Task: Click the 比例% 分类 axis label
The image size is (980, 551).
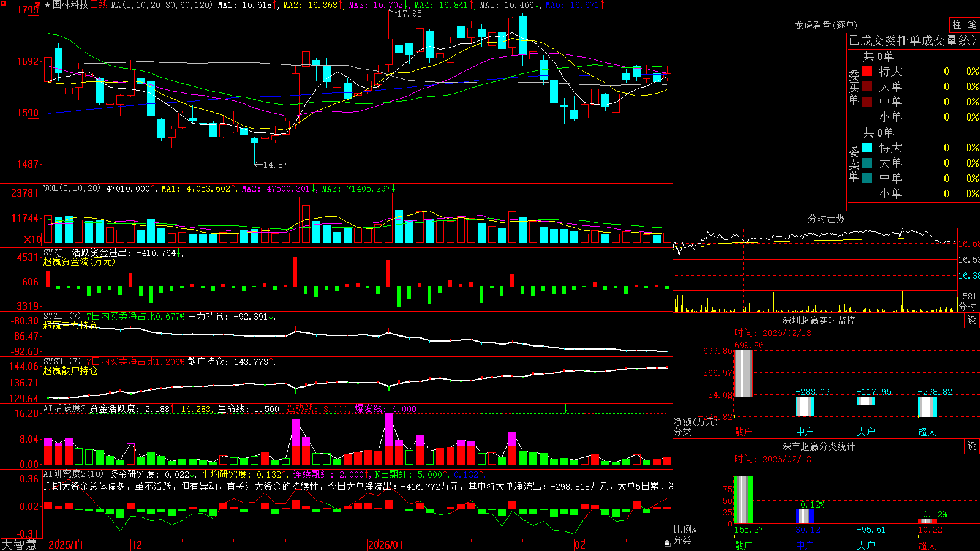Action: pyautogui.click(x=685, y=534)
